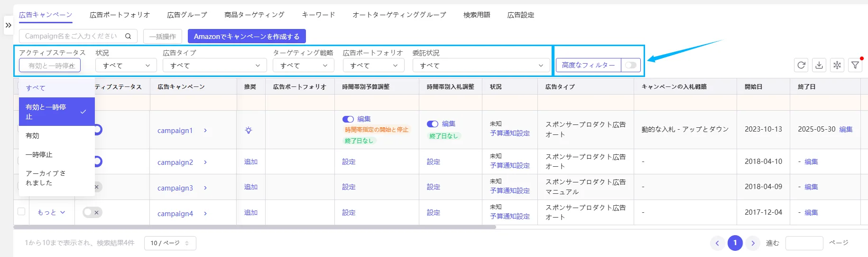868x257 pixels.
Task: Click 高度なフィルター button
Action: (589, 65)
